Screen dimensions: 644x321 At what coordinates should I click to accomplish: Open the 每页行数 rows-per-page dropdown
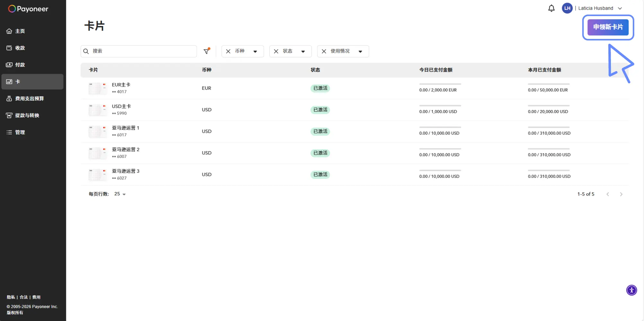(x=120, y=194)
